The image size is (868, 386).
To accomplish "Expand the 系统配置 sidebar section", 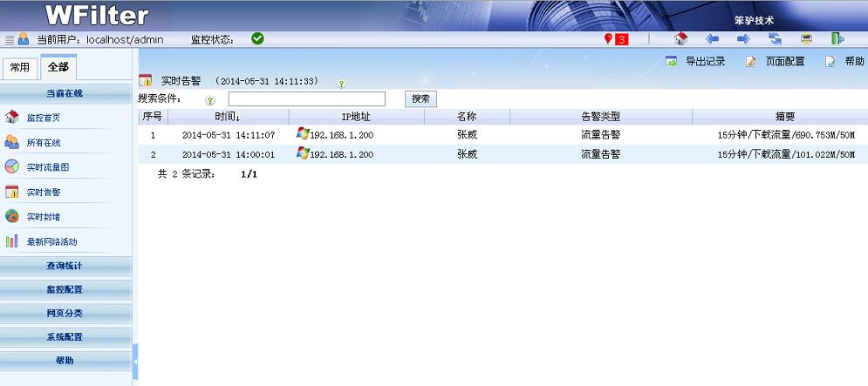I will point(65,336).
